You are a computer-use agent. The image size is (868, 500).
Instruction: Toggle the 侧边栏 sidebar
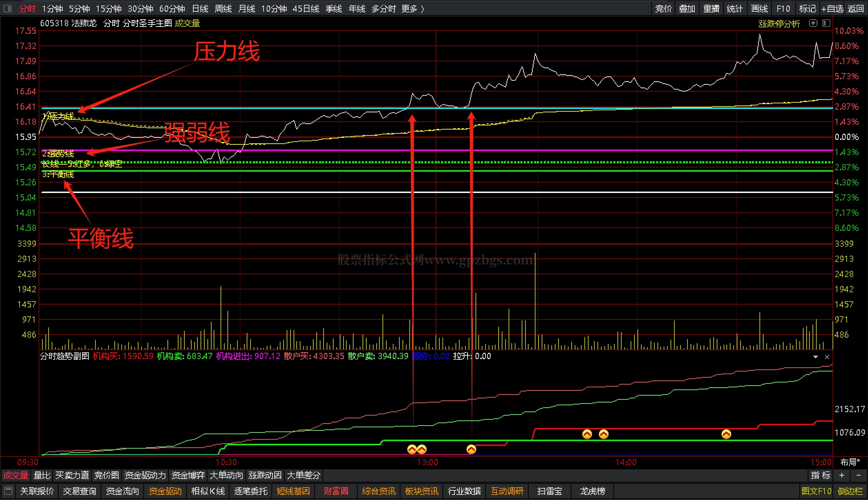(850, 491)
